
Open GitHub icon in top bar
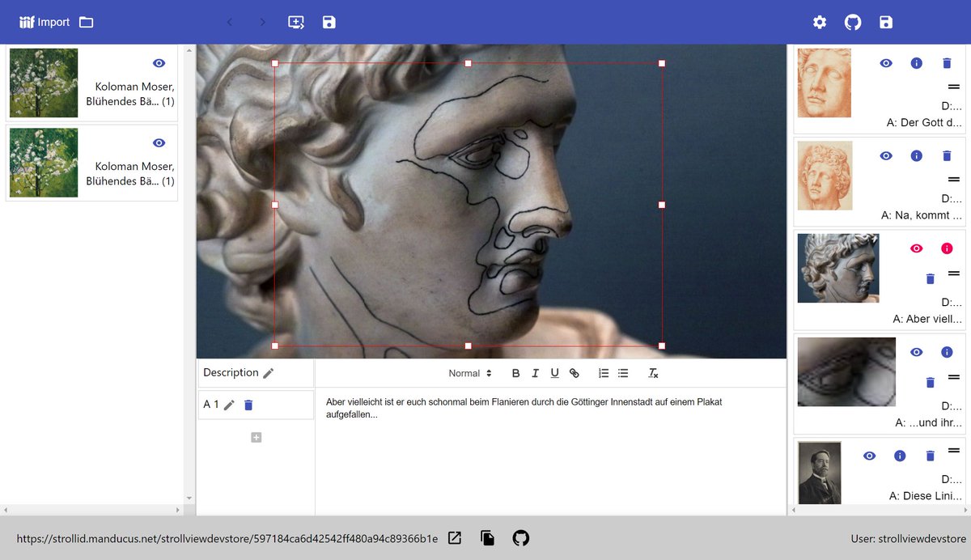point(853,22)
